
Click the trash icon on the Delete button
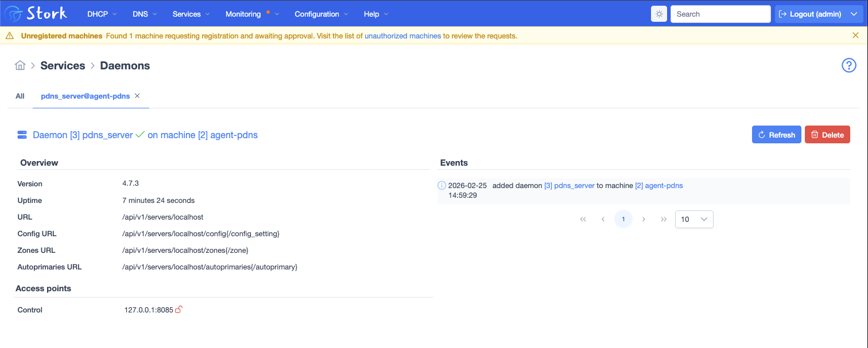tap(815, 134)
